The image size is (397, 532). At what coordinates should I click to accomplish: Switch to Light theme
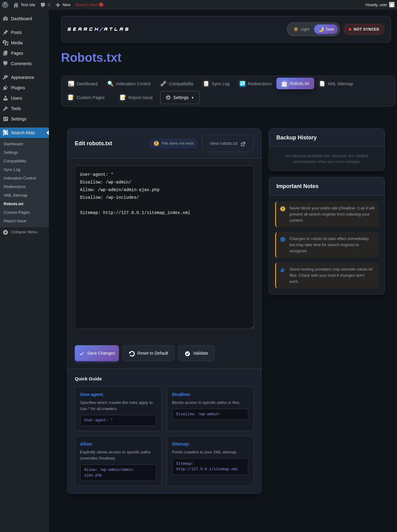(x=301, y=29)
